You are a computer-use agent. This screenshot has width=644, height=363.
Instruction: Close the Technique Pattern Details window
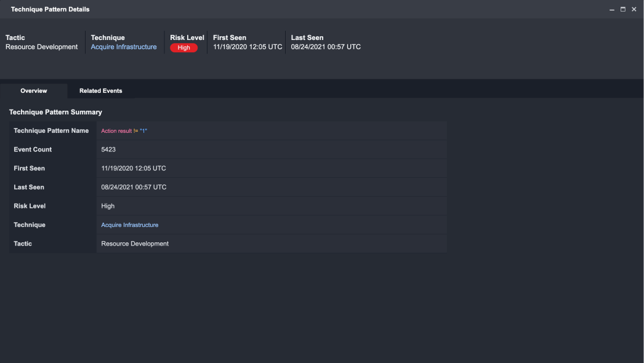pos(634,9)
